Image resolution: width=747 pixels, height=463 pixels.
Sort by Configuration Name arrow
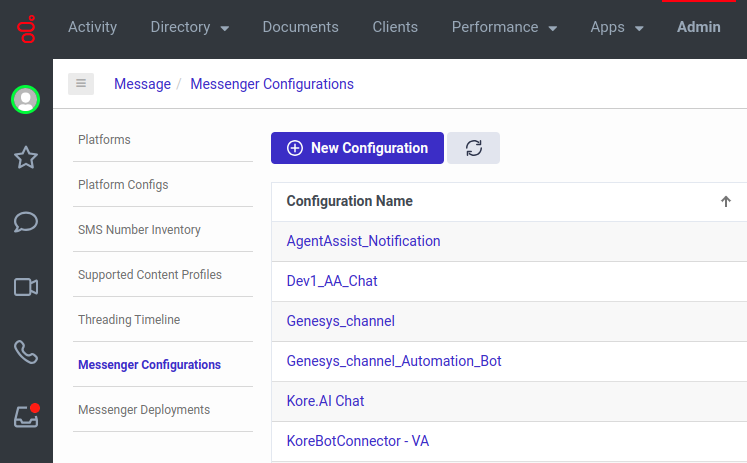coord(726,202)
